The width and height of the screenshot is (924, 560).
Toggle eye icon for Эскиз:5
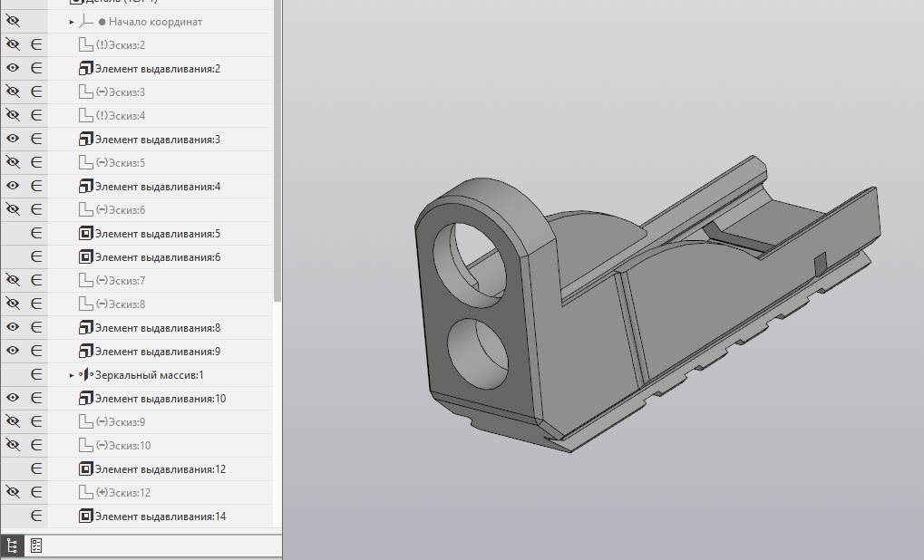pyautogui.click(x=13, y=162)
